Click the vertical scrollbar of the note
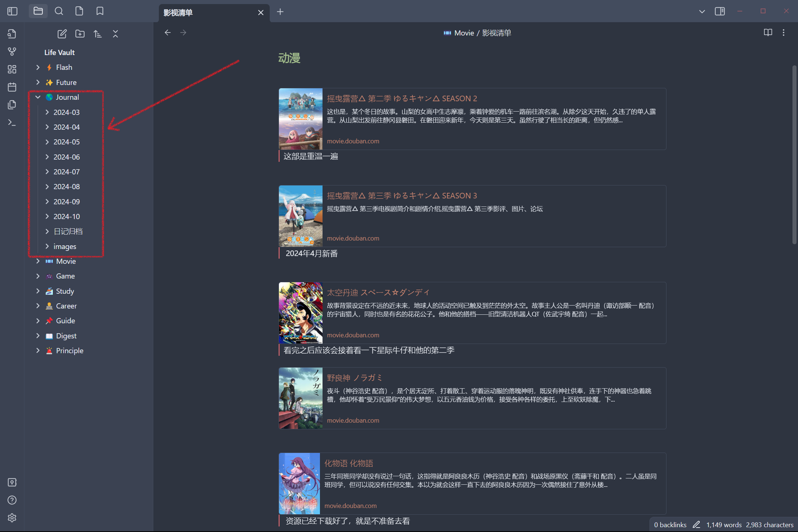Screen dimensions: 798x532 tap(794, 154)
